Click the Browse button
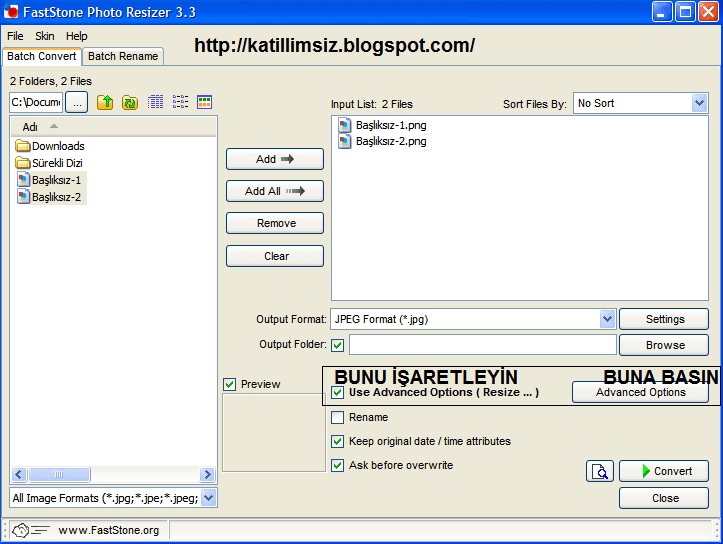The width and height of the screenshot is (723, 544). click(664, 345)
